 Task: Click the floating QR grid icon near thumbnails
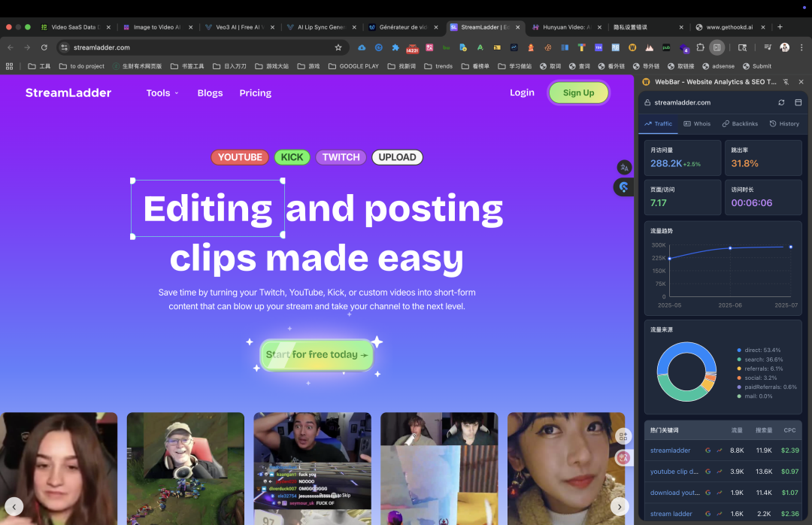[x=623, y=436]
